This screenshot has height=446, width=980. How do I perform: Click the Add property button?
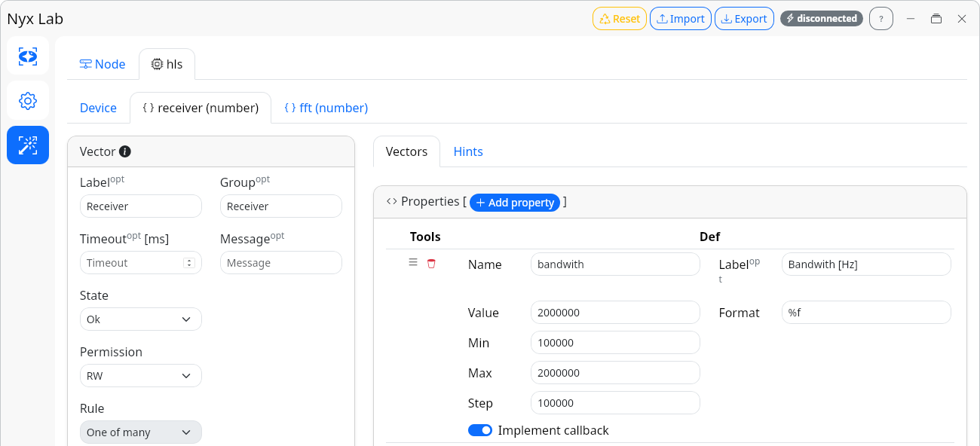(515, 203)
